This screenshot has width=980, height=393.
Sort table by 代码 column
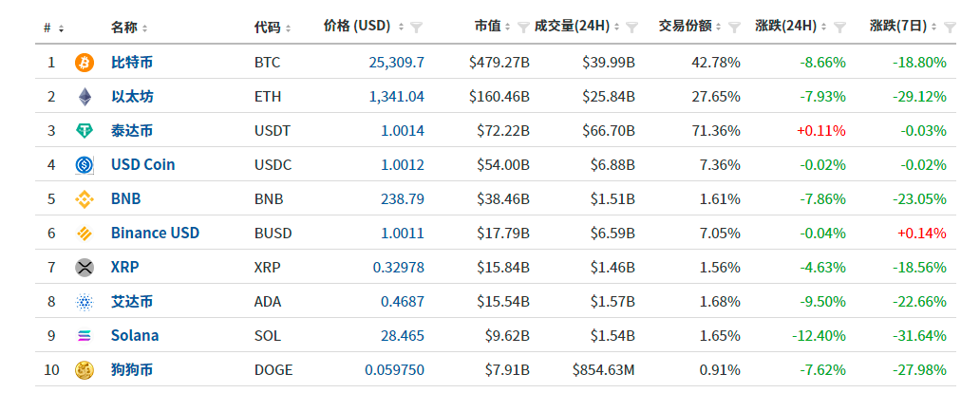(288, 28)
